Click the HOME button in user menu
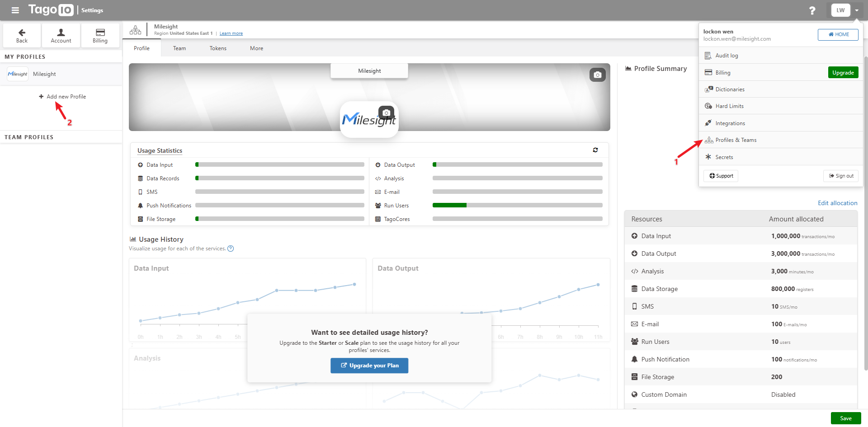 click(838, 34)
